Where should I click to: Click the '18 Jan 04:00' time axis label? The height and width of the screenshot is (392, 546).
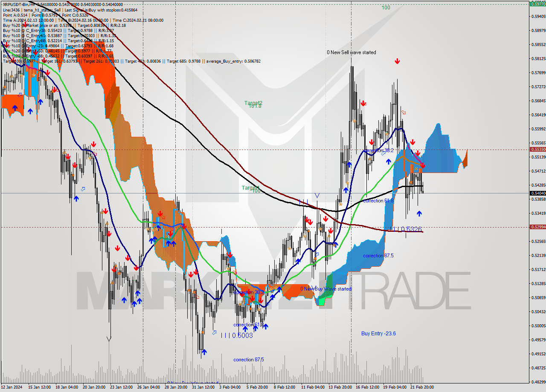click(x=67, y=387)
